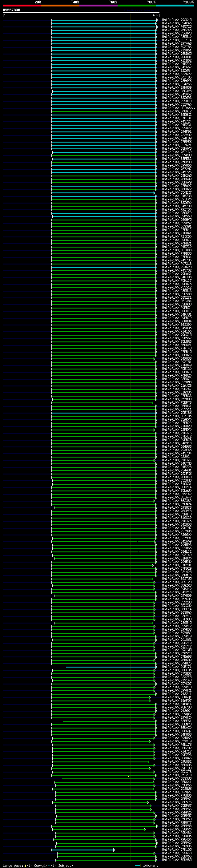Open hit UniRef100_Q9SS45

pyautogui.click(x=177, y=20)
